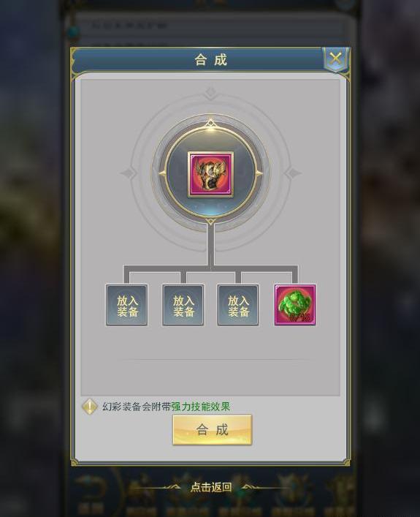Close the 合成 dialog with X
This screenshot has height=517, width=420.
(x=335, y=59)
